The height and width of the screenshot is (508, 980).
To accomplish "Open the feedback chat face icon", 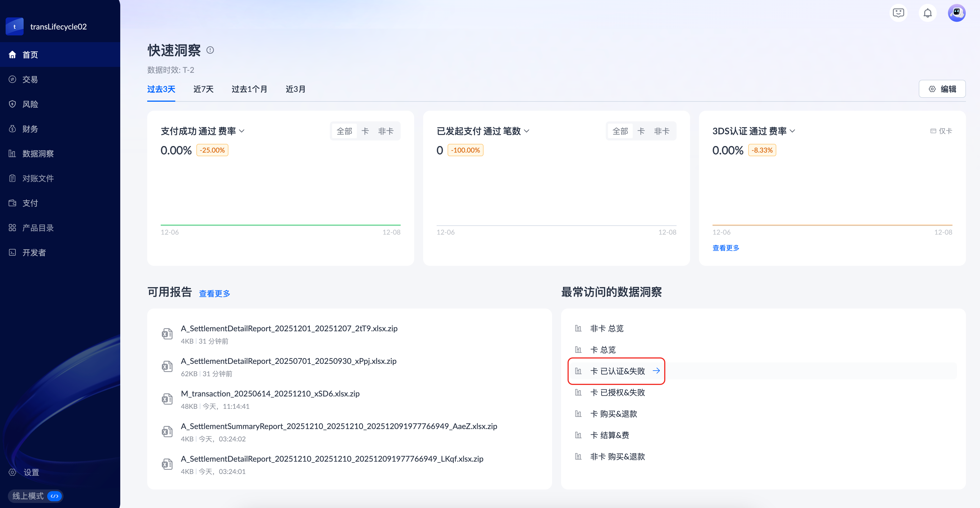I will pos(898,13).
